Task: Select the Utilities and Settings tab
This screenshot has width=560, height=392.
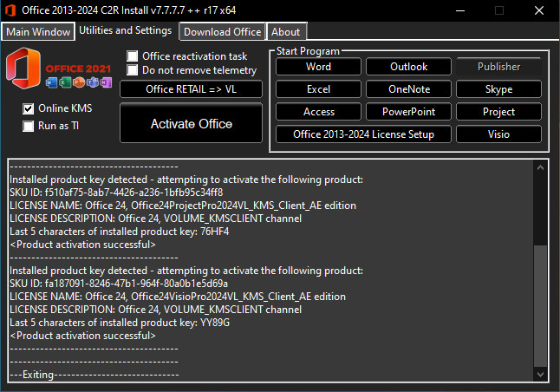Action: pos(126,30)
